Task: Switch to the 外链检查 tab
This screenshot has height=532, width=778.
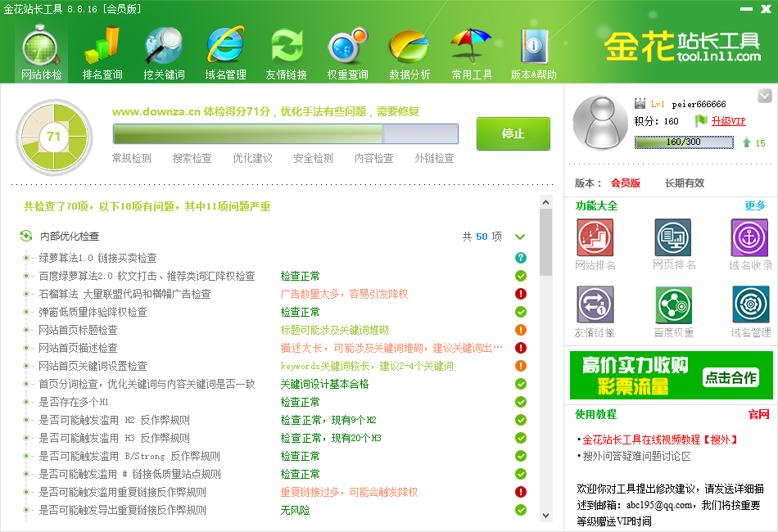Action: (434, 158)
